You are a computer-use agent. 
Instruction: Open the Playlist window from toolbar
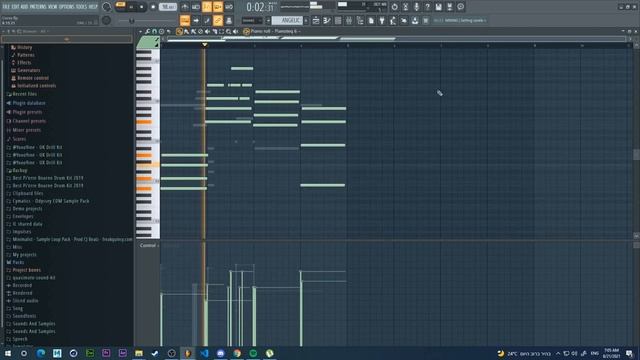click(316, 20)
